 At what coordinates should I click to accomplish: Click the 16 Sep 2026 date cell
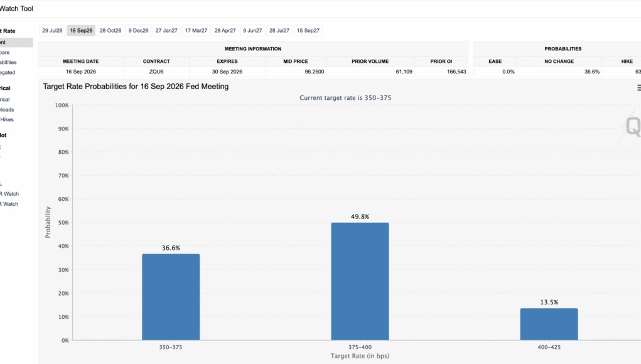point(81,72)
